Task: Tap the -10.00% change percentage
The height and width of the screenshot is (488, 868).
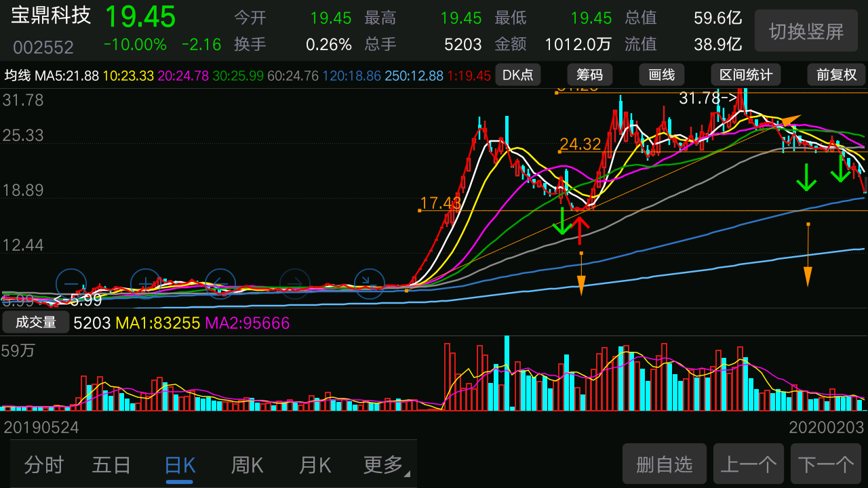Action: coord(135,45)
